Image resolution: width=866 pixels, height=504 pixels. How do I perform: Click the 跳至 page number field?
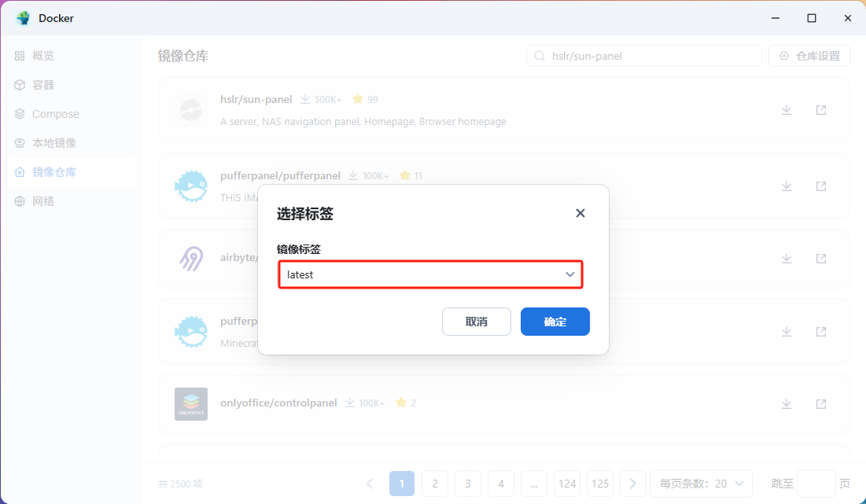point(816,484)
